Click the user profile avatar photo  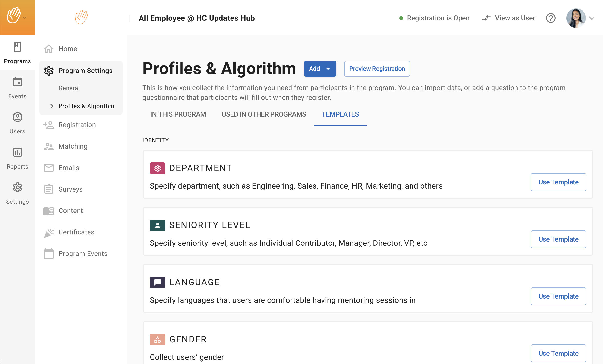coord(575,18)
